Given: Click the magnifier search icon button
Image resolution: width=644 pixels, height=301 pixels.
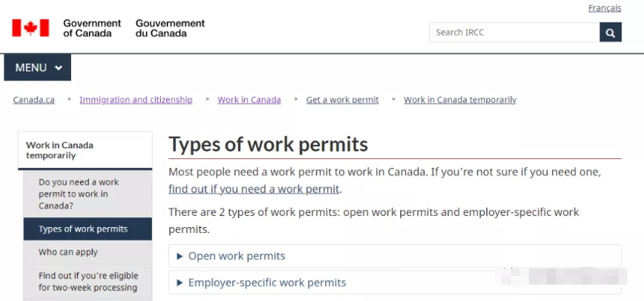Looking at the screenshot, I should pyautogui.click(x=610, y=33).
